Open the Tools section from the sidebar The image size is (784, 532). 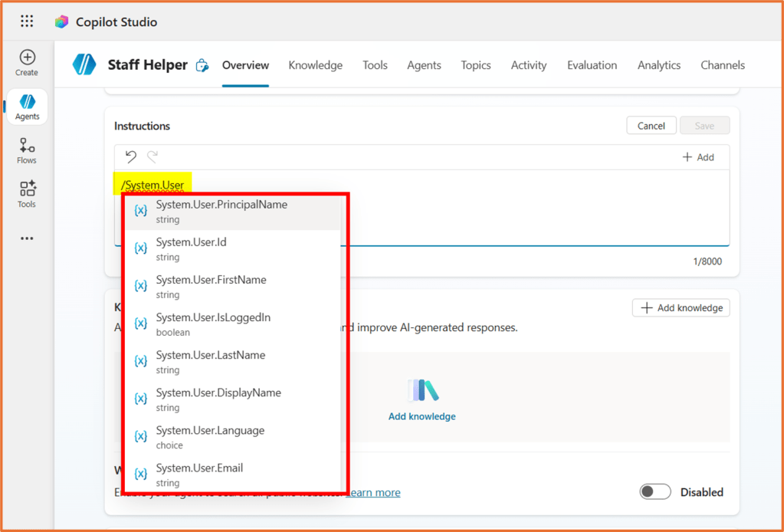26,193
